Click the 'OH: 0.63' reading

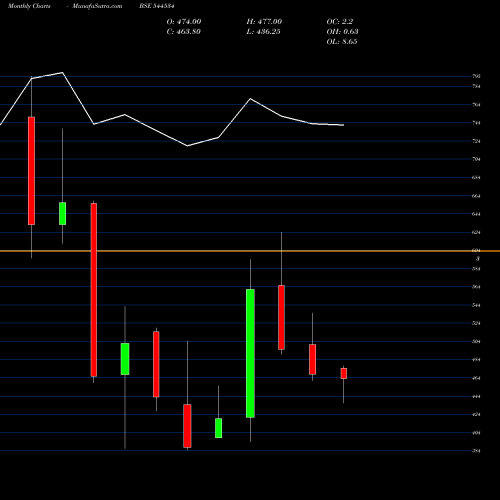tap(342, 32)
